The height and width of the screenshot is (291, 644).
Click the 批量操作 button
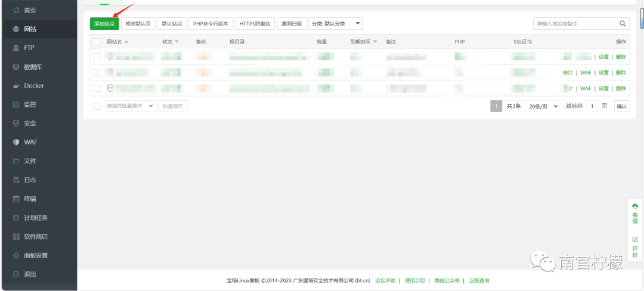[172, 106]
